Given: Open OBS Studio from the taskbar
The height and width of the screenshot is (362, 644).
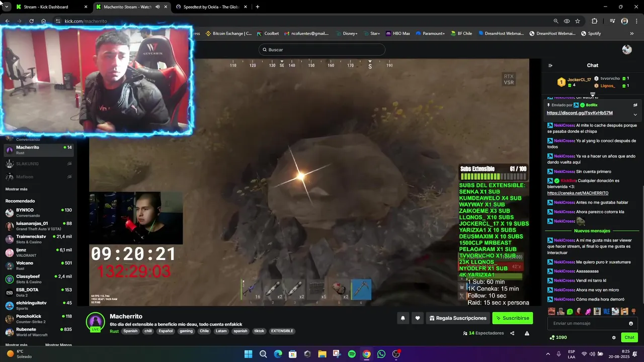Looking at the screenshot, I should [396, 354].
